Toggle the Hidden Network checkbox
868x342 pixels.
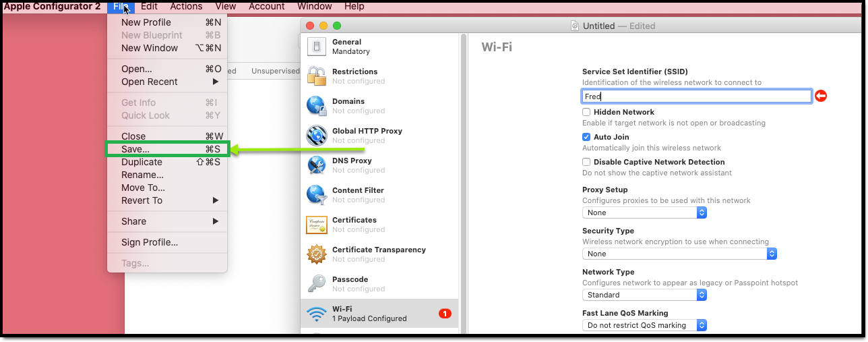click(586, 113)
